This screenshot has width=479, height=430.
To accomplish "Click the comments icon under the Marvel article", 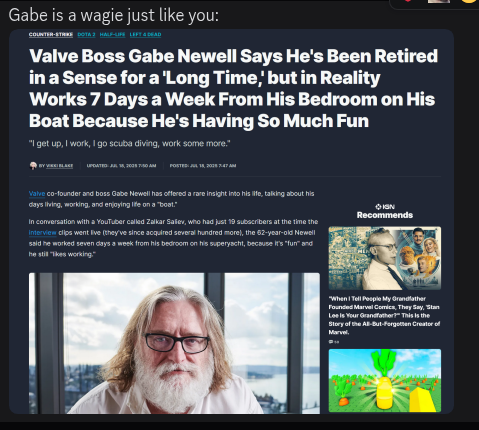I will point(331,342).
